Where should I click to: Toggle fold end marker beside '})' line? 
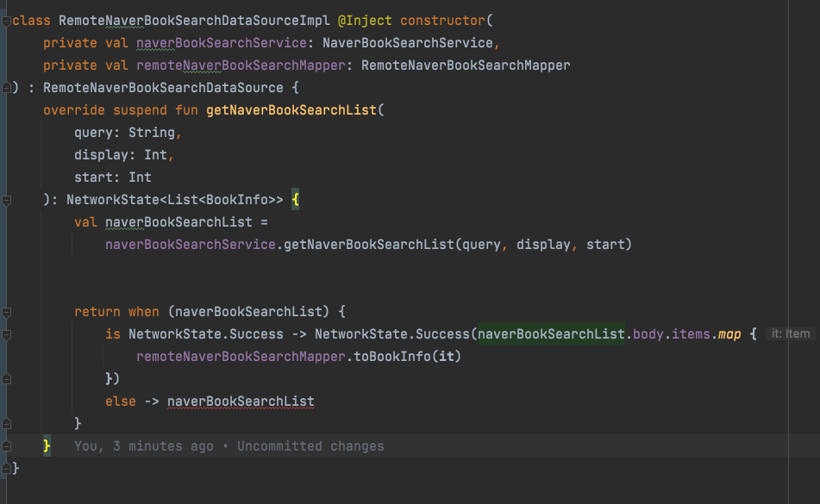click(x=6, y=379)
